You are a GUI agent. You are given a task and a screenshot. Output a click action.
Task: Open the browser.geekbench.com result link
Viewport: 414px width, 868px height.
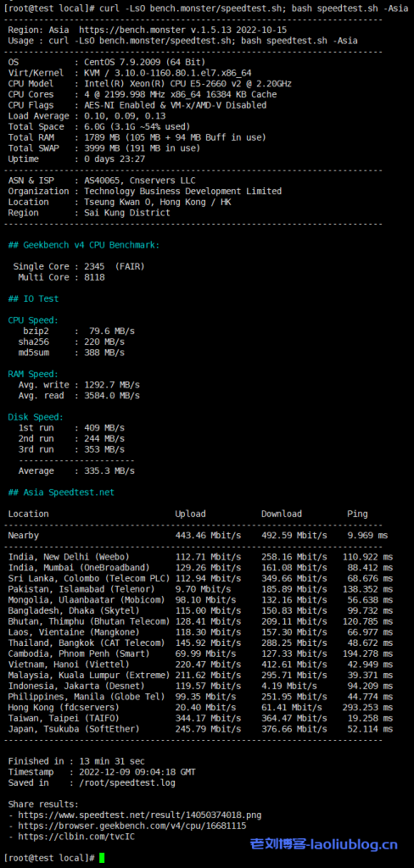click(131, 826)
